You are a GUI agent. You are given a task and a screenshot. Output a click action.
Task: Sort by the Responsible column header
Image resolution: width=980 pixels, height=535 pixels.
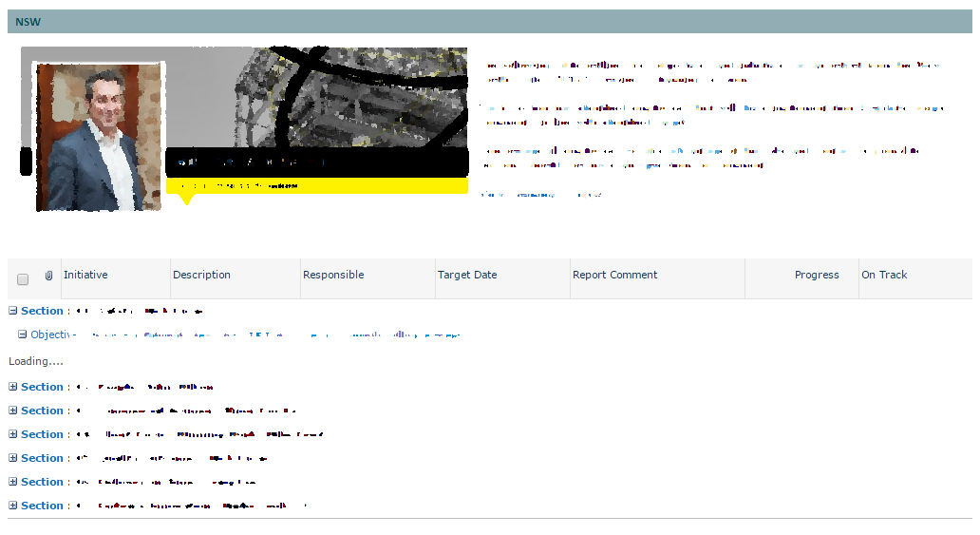pyautogui.click(x=333, y=275)
